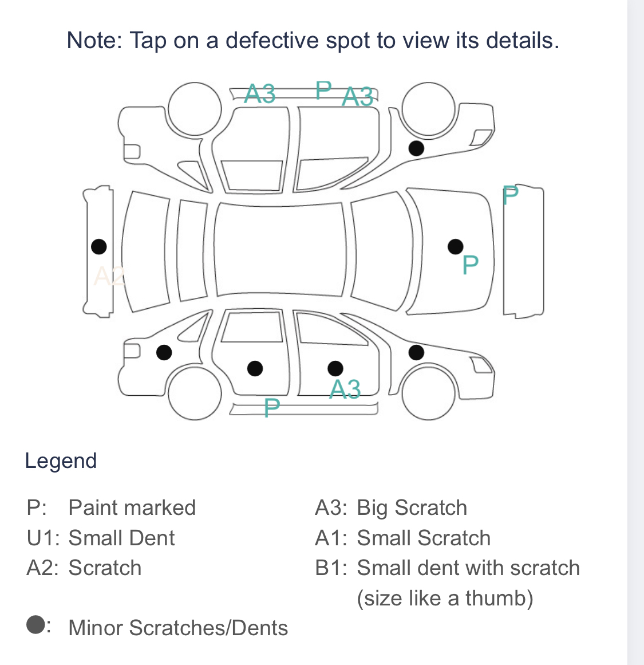Tap the black dot on the rear trunk lid
Image resolution: width=644 pixels, height=665 pixels.
pos(455,246)
